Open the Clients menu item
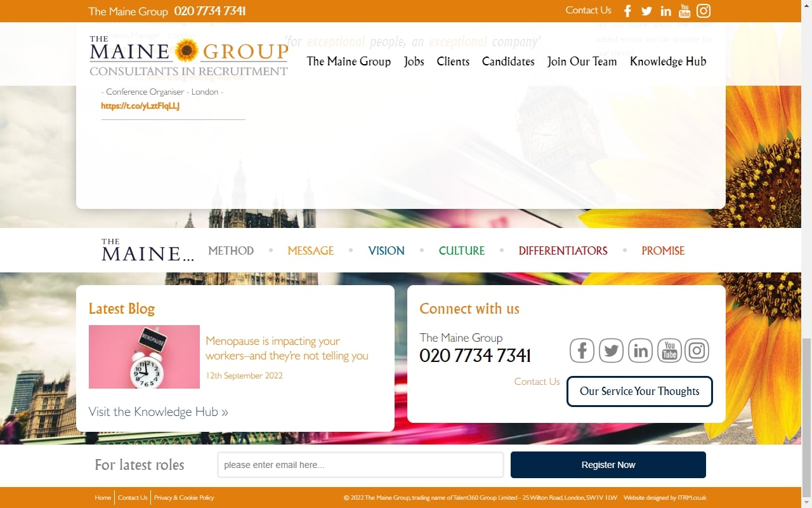 453,62
